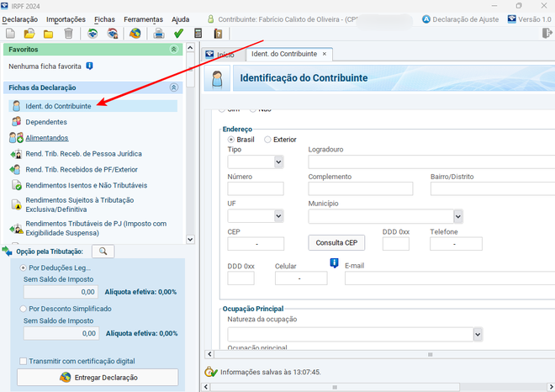Click the Opção pela Tributação arrows icon
This screenshot has height=392, width=555.
tap(7, 251)
